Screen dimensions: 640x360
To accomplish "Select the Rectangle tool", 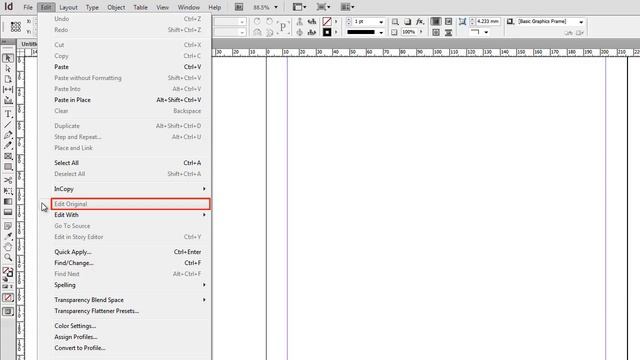I will tap(8, 167).
